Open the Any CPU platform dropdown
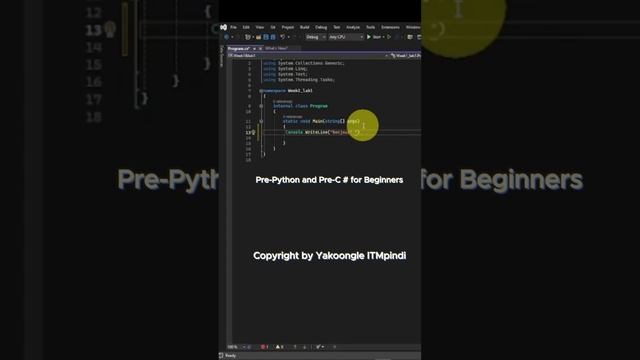Image resolution: width=640 pixels, height=360 pixels. click(x=346, y=37)
